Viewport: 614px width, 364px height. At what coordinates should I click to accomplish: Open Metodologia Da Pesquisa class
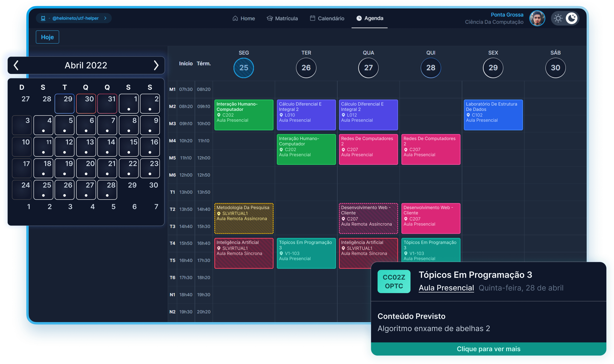point(244,218)
